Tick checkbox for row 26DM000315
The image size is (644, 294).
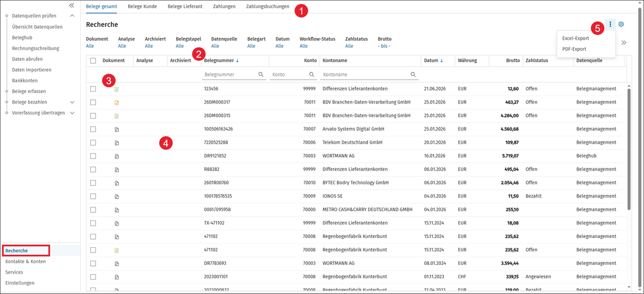click(x=93, y=116)
